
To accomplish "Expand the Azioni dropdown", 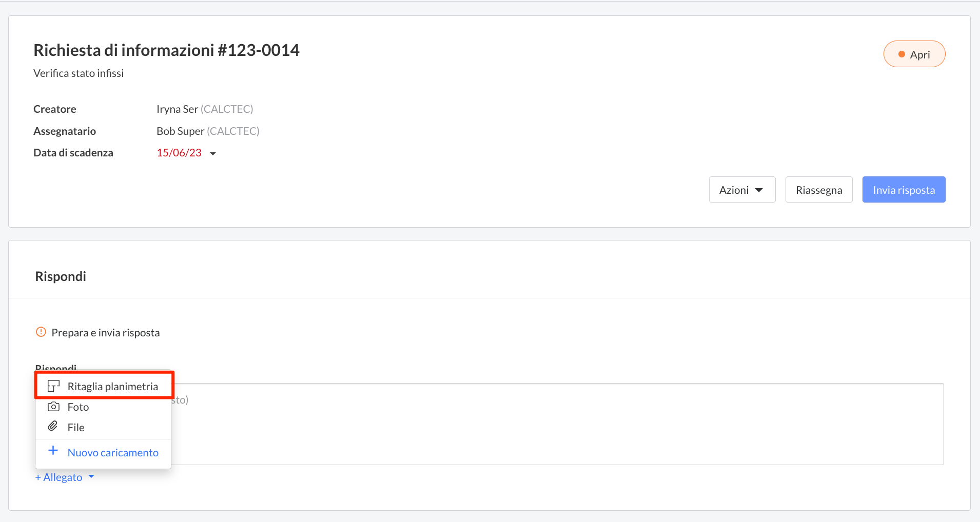I will coord(742,190).
